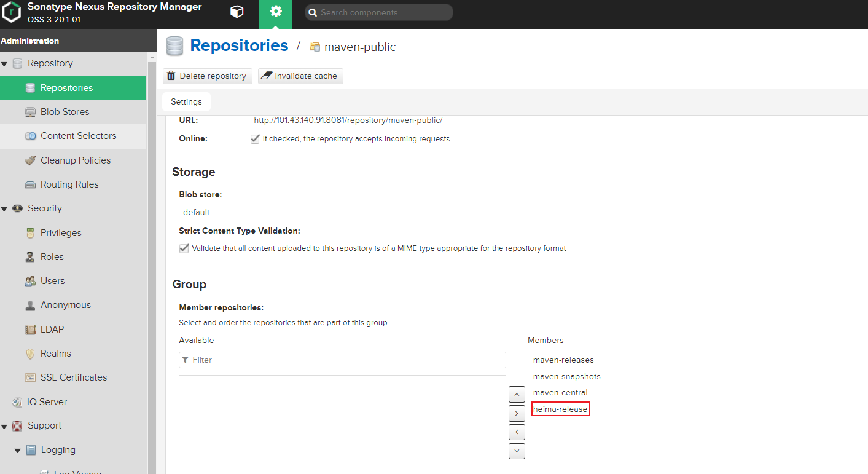Collapse the Repository tree section

4,63
